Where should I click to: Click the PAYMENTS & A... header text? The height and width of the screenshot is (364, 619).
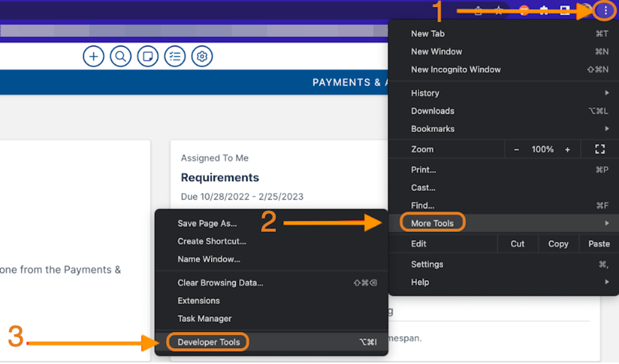[x=350, y=82]
